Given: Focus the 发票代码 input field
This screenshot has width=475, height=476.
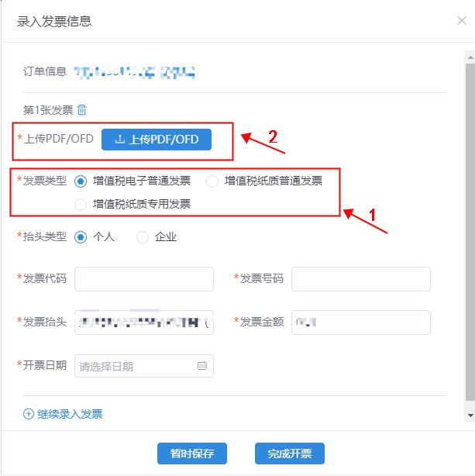Looking at the screenshot, I should tap(144, 278).
